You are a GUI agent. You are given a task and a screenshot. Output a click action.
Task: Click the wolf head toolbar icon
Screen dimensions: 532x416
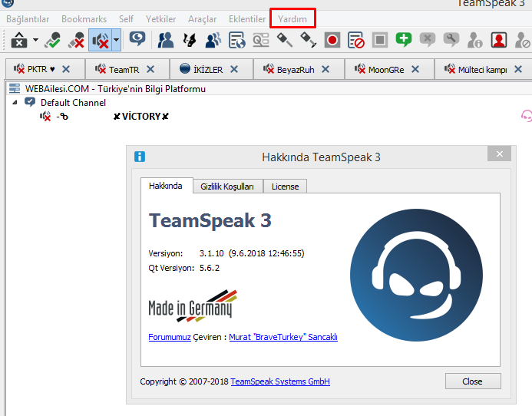point(190,41)
